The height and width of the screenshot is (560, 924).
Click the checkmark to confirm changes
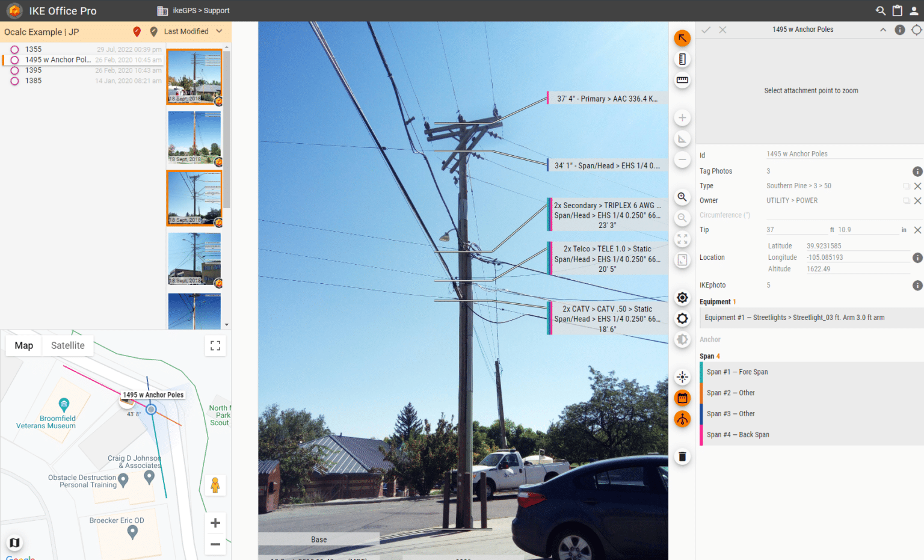[x=706, y=29]
